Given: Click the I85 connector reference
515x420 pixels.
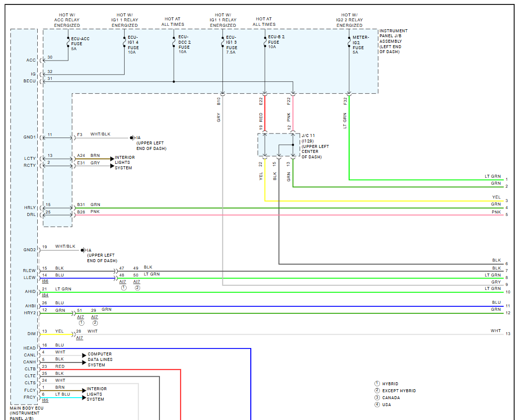Looking at the screenshot, I should point(45,401).
